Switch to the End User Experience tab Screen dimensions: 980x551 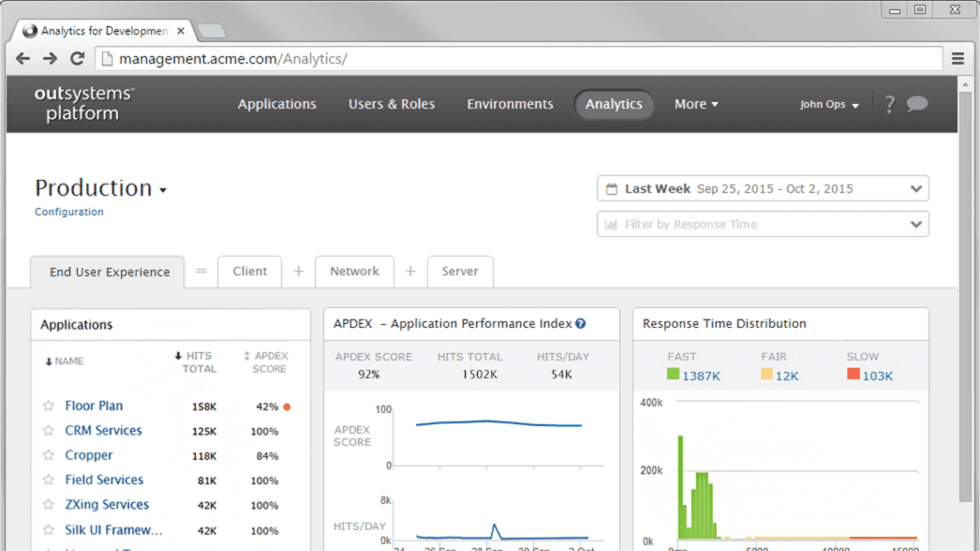(108, 272)
